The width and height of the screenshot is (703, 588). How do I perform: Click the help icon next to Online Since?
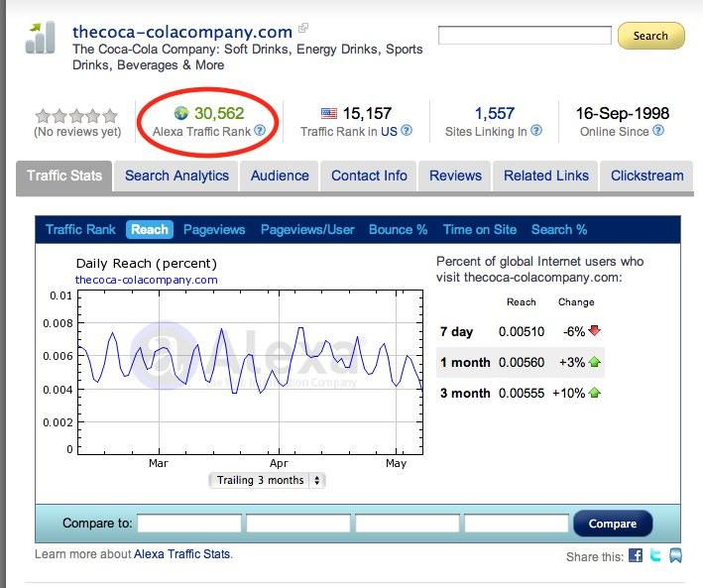pyautogui.click(x=658, y=130)
